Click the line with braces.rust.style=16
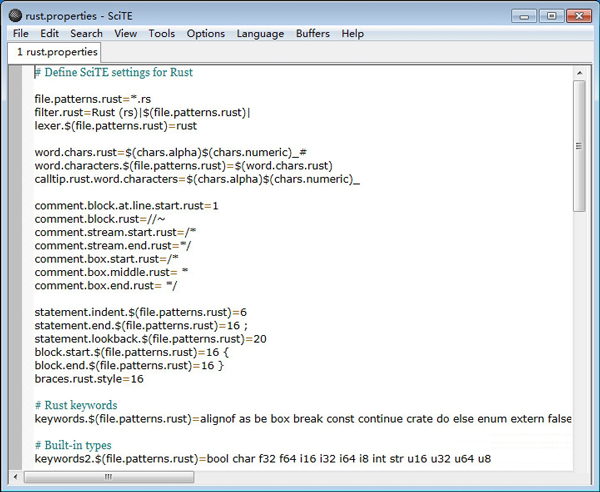The image size is (600, 492). (x=89, y=379)
